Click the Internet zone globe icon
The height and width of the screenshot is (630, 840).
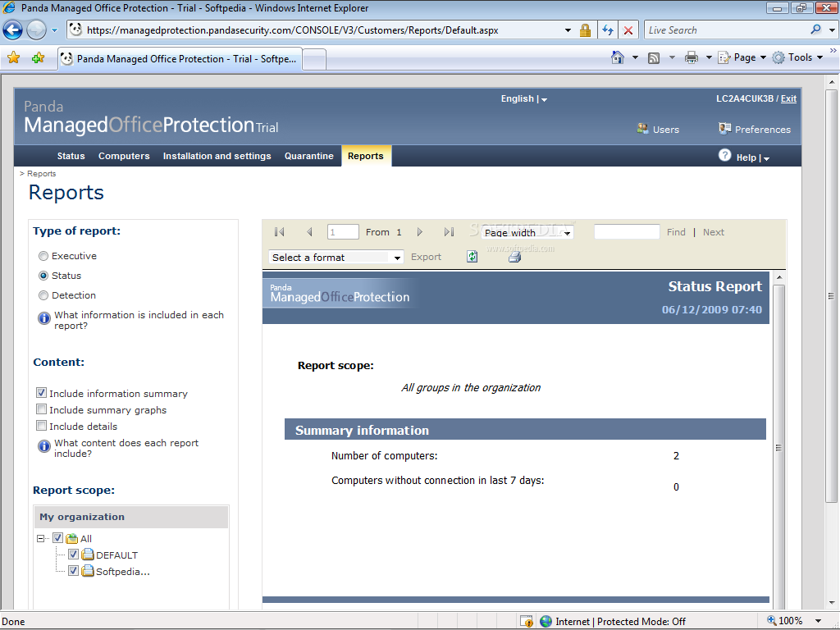coord(546,622)
